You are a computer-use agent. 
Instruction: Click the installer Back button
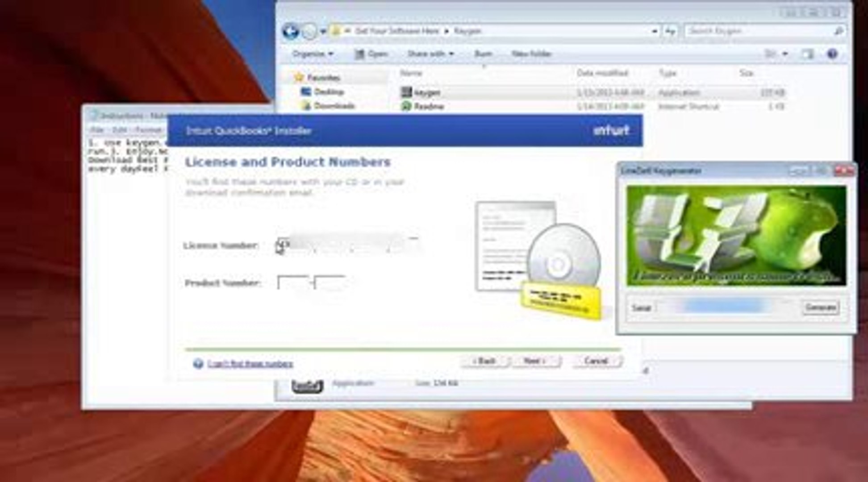tap(485, 361)
